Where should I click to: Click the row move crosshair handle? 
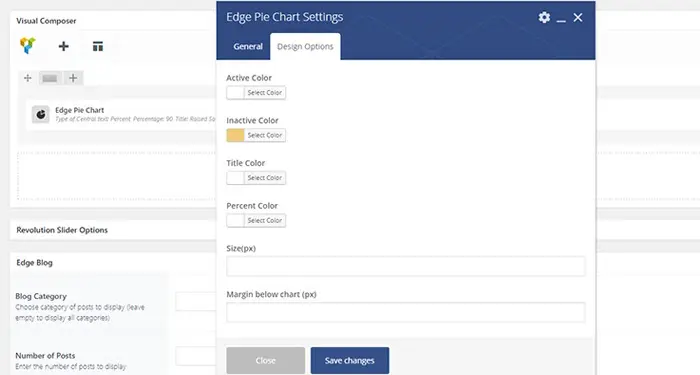28,78
